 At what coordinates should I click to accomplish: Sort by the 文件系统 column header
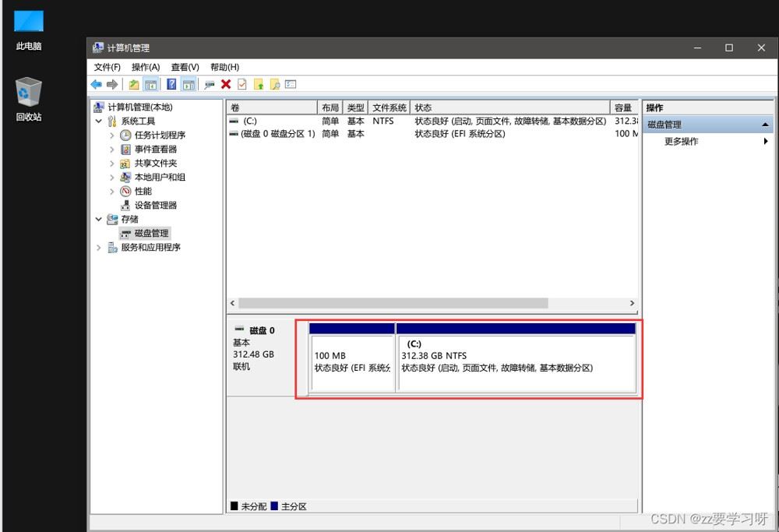click(x=389, y=107)
